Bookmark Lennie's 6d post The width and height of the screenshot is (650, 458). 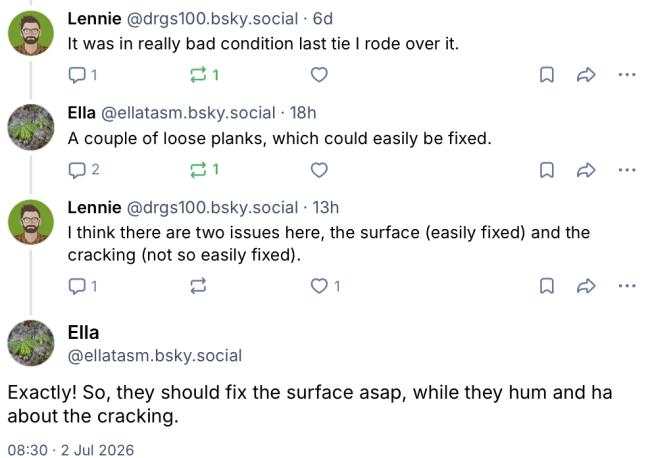(x=547, y=75)
